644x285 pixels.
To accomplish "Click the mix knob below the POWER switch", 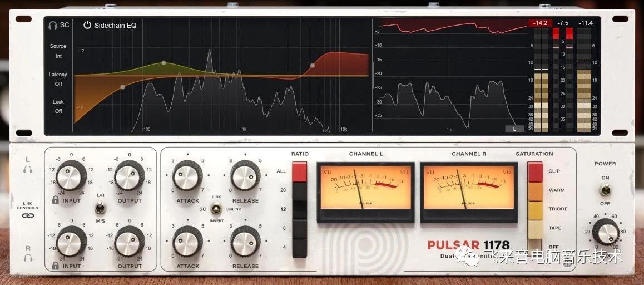I will tap(606, 232).
